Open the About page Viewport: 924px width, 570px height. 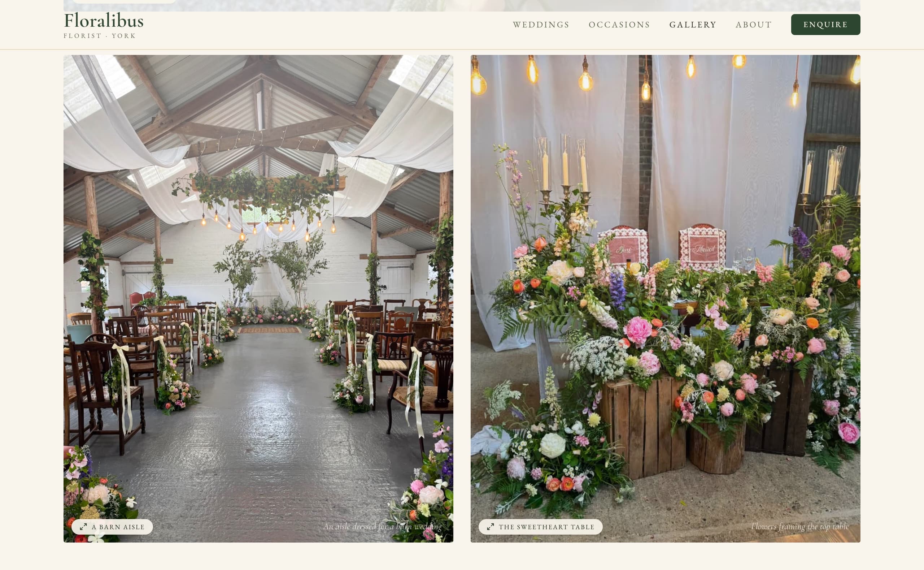754,25
